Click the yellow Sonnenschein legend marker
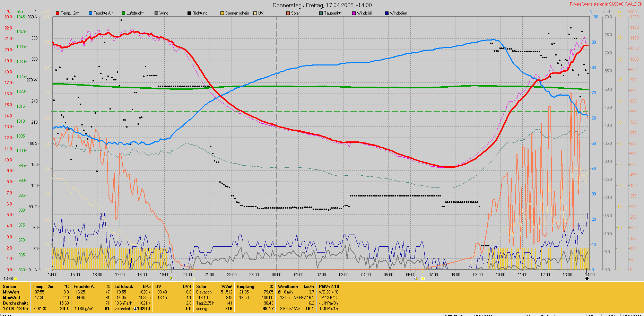This screenshot has height=316, width=644. [222, 13]
